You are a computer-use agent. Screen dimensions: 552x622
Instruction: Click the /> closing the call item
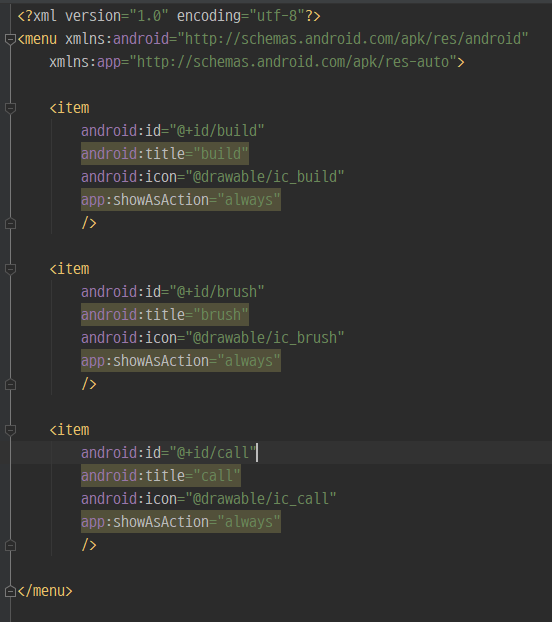[89, 545]
